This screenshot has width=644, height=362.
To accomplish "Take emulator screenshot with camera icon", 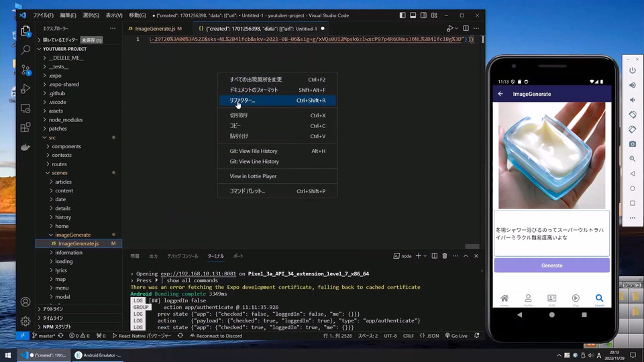I will click(x=633, y=144).
